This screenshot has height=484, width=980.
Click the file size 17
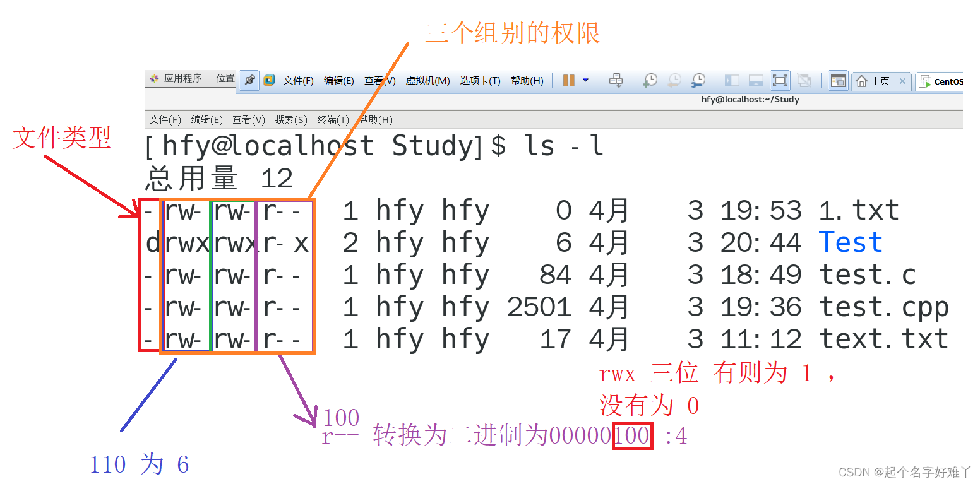click(x=556, y=340)
